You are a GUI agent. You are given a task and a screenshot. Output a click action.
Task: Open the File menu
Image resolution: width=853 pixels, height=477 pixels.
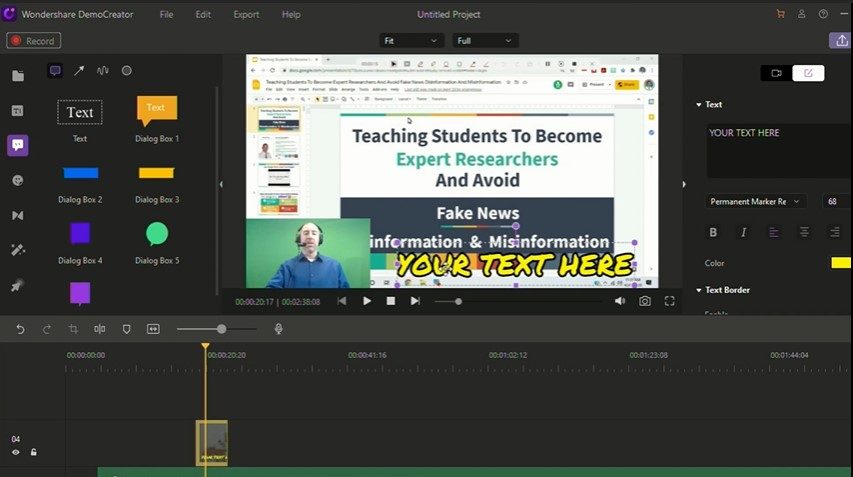(x=166, y=15)
